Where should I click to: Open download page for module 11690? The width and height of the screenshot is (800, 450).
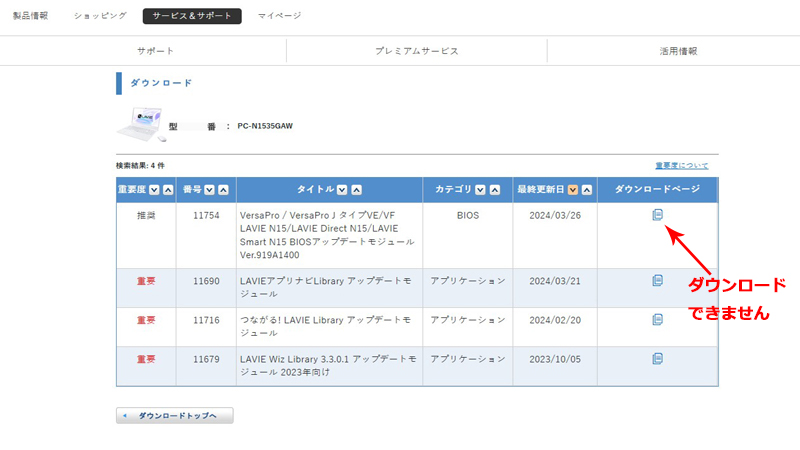click(x=657, y=281)
